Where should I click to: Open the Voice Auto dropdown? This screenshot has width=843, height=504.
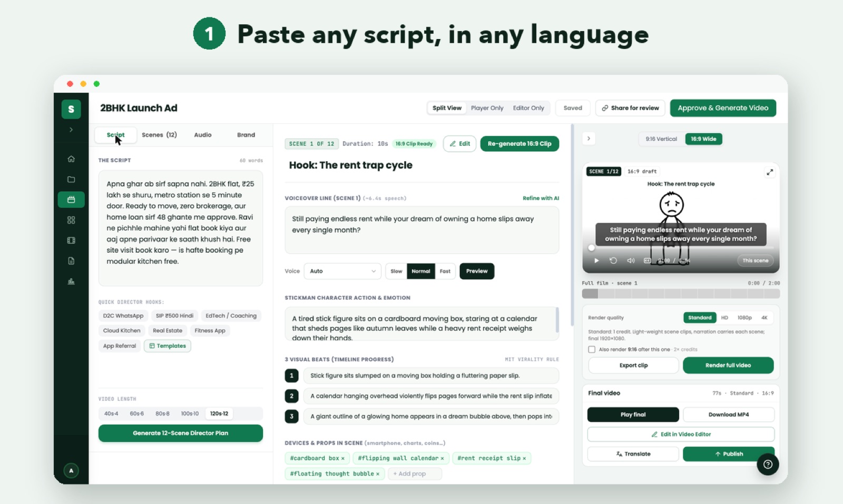342,271
